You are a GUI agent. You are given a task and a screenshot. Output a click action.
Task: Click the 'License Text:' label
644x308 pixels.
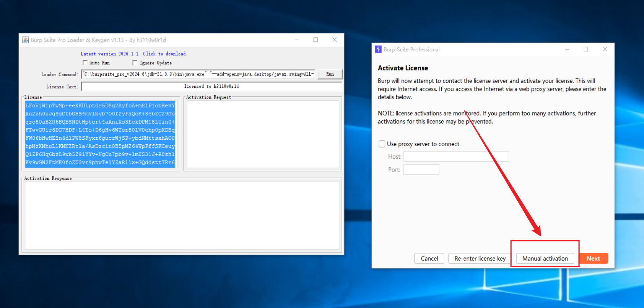(62, 87)
